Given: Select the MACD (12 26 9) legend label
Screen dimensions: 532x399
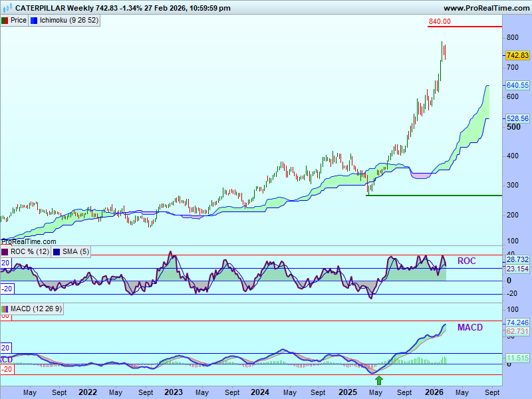Looking at the screenshot, I should 35,309.
